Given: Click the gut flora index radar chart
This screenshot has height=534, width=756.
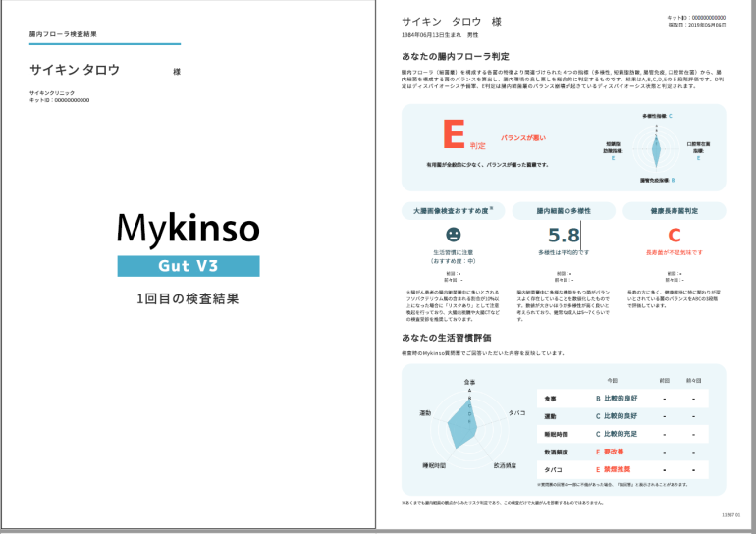Looking at the screenshot, I should point(656,148).
